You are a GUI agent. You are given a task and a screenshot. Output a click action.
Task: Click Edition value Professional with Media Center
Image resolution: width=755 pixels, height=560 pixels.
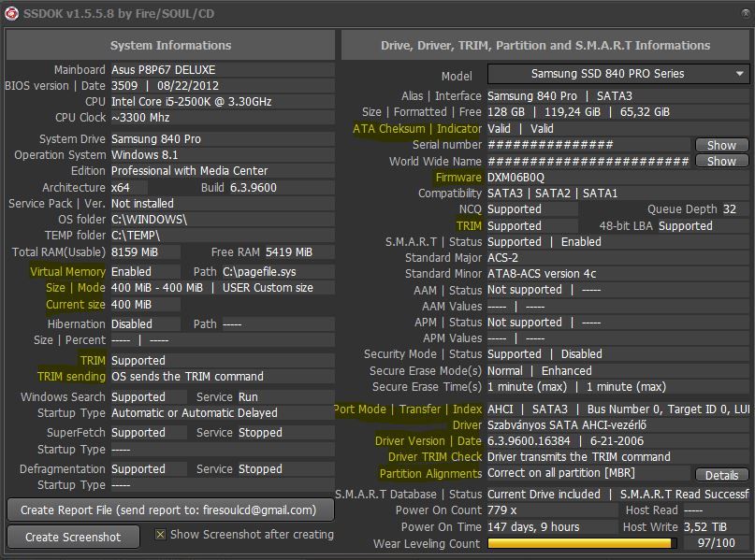point(189,171)
